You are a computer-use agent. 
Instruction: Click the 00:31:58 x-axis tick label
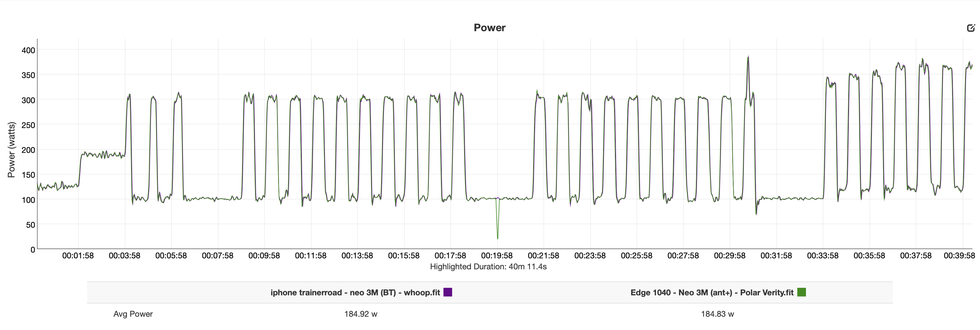tap(776, 256)
